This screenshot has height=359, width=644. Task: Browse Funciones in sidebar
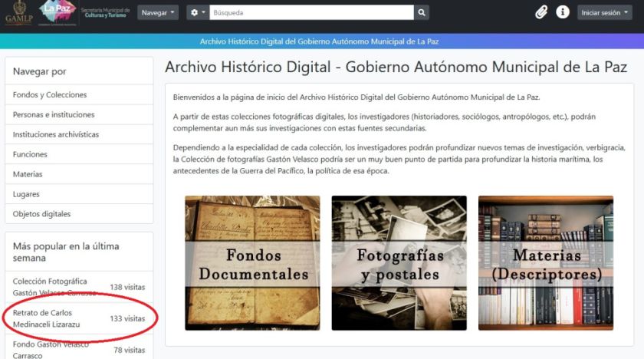pyautogui.click(x=79, y=154)
